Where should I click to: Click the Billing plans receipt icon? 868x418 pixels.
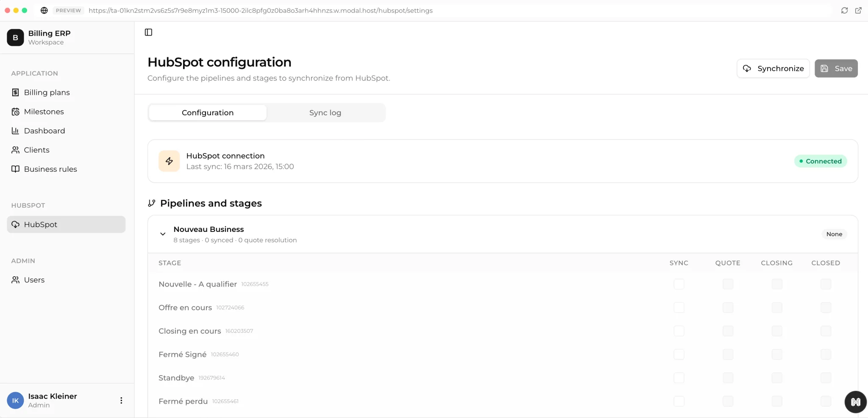tap(15, 92)
